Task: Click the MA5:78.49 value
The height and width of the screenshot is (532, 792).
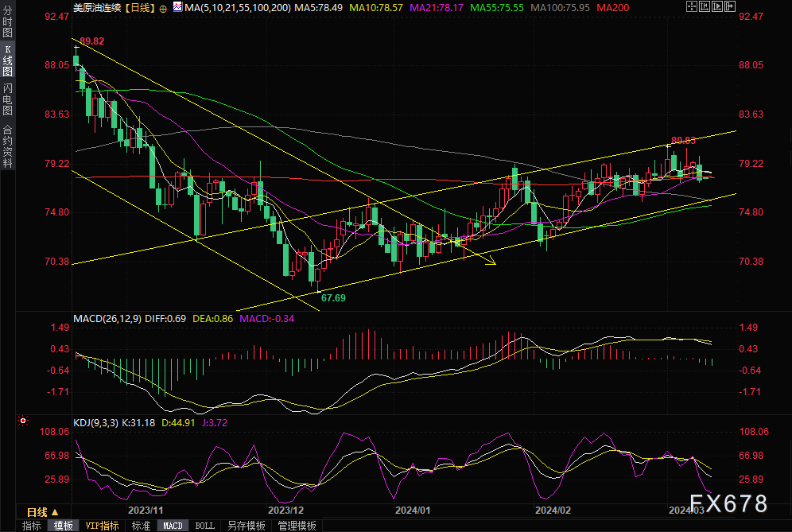Action: (x=318, y=8)
